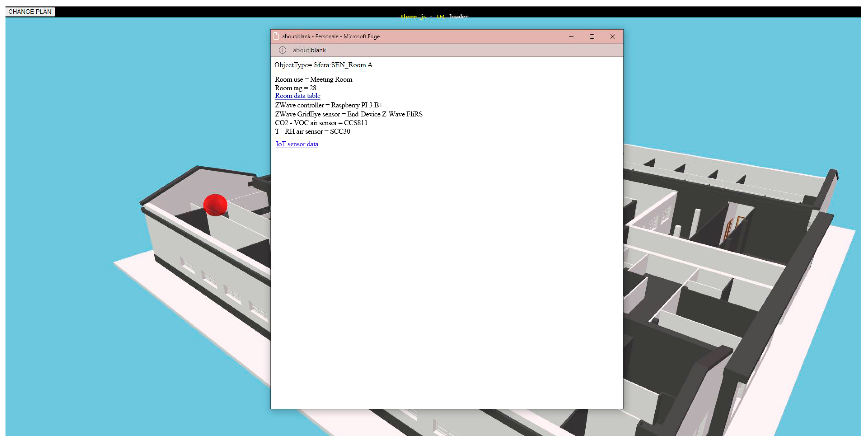Click the page document icon in popup title
This screenshot has height=442, width=868.
[276, 36]
